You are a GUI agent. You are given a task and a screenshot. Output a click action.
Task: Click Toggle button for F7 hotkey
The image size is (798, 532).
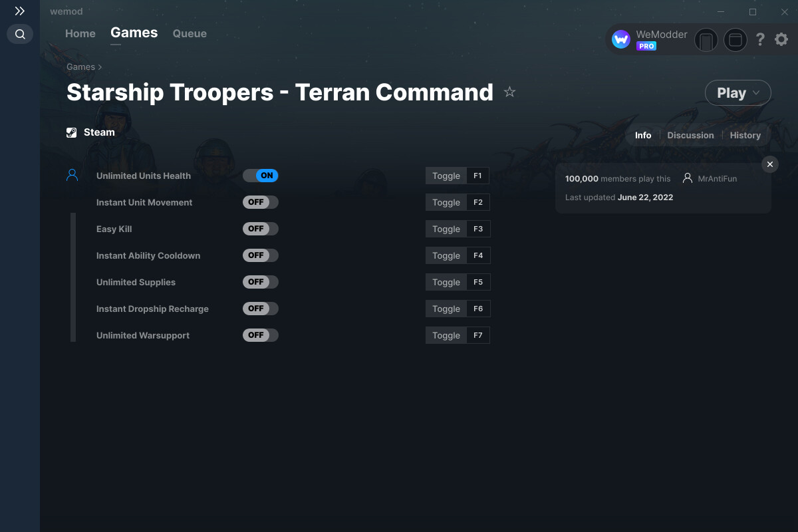(x=446, y=335)
